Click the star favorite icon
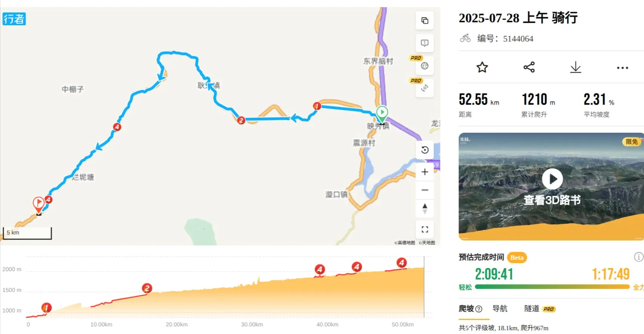Screen dimensions: 644x334 pos(482,68)
